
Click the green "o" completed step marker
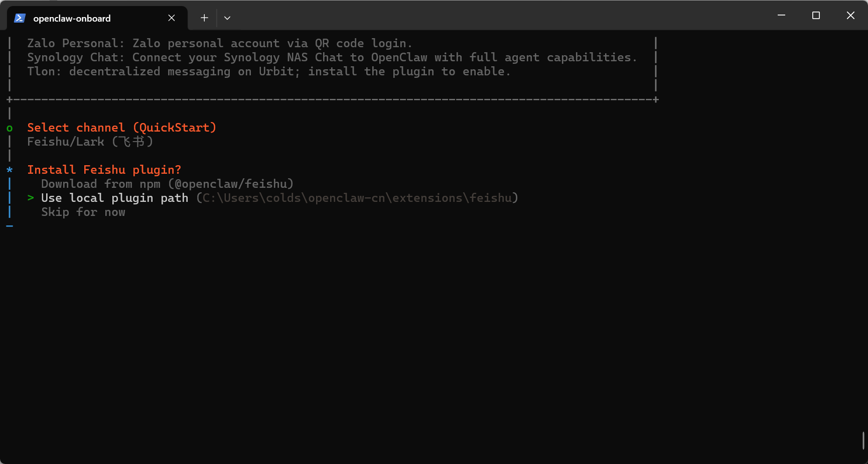coord(10,129)
